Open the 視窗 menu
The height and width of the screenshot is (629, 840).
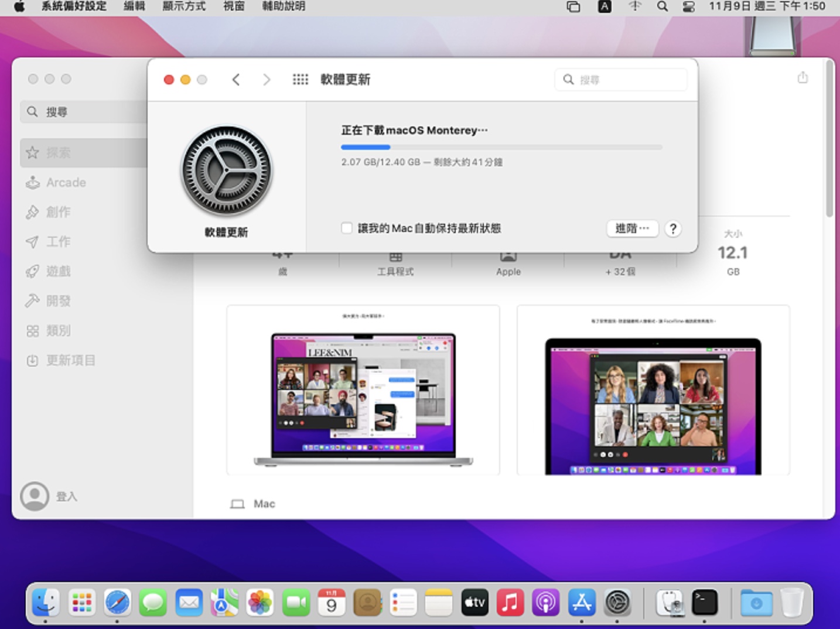click(234, 6)
